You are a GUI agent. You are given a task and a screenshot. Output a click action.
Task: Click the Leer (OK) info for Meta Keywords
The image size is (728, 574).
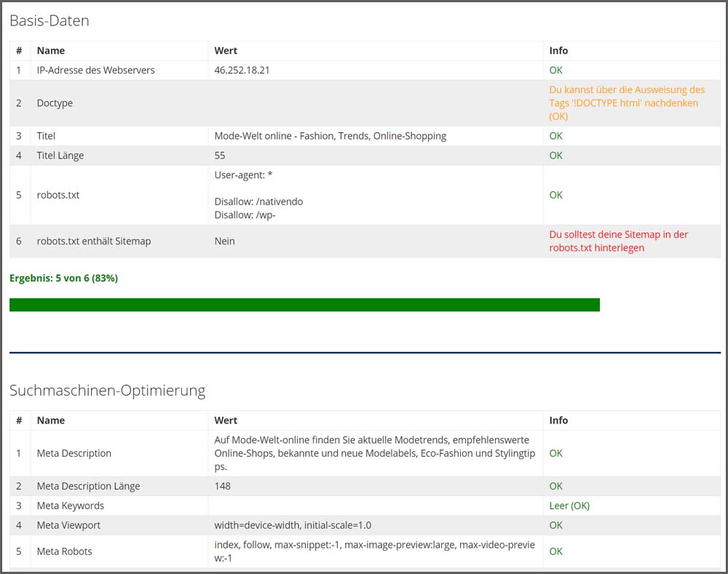pyautogui.click(x=571, y=506)
